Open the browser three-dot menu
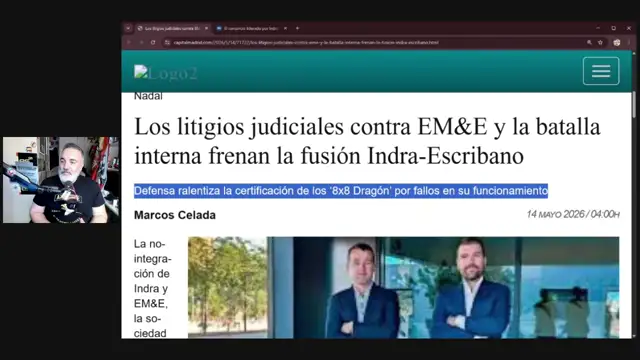This screenshot has height=360, width=640. click(629, 42)
